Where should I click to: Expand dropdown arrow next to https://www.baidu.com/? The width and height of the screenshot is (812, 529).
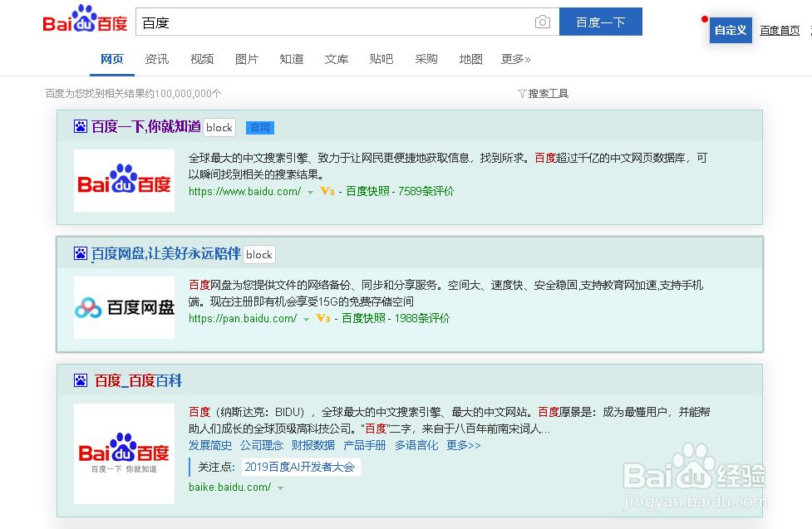[x=310, y=193]
